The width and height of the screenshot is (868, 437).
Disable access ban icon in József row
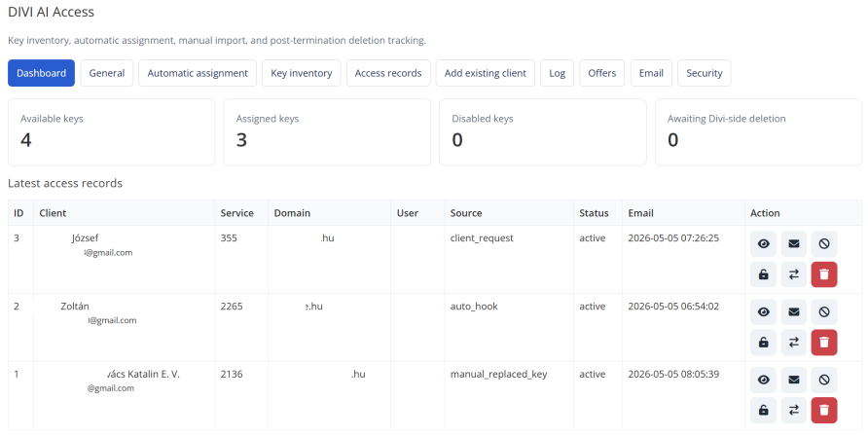coord(824,243)
